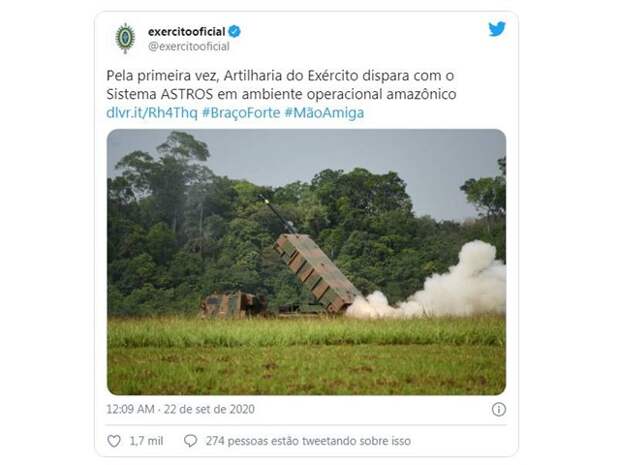Open replies via speech bubble icon

pos(190,441)
